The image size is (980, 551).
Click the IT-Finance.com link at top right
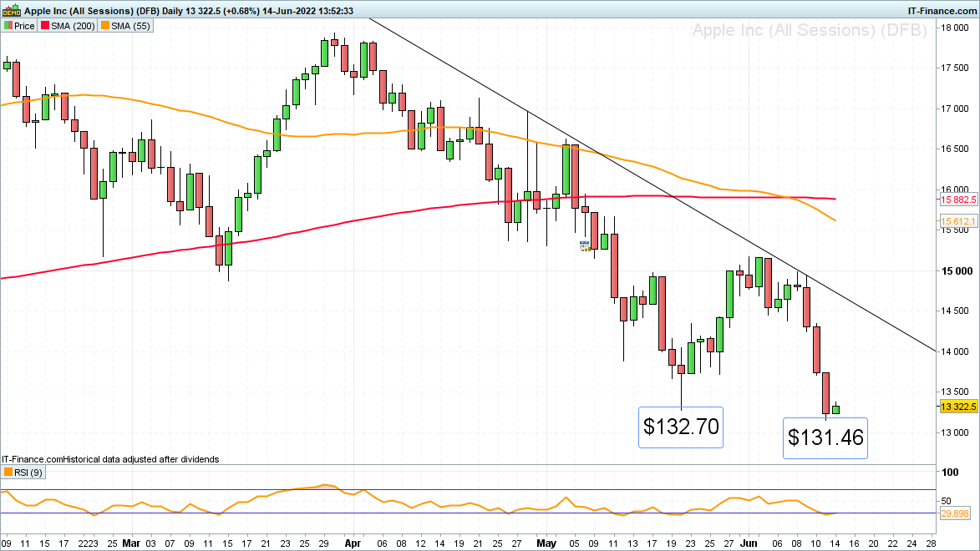942,11
